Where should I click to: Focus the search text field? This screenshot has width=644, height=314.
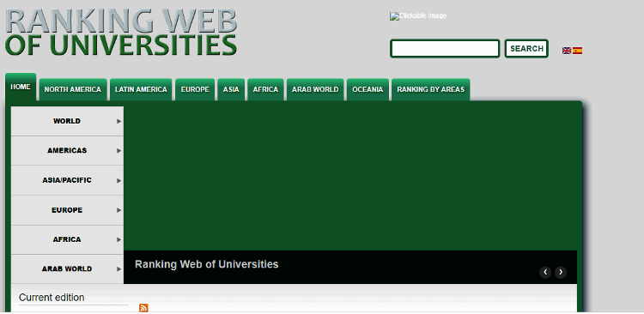coord(445,48)
